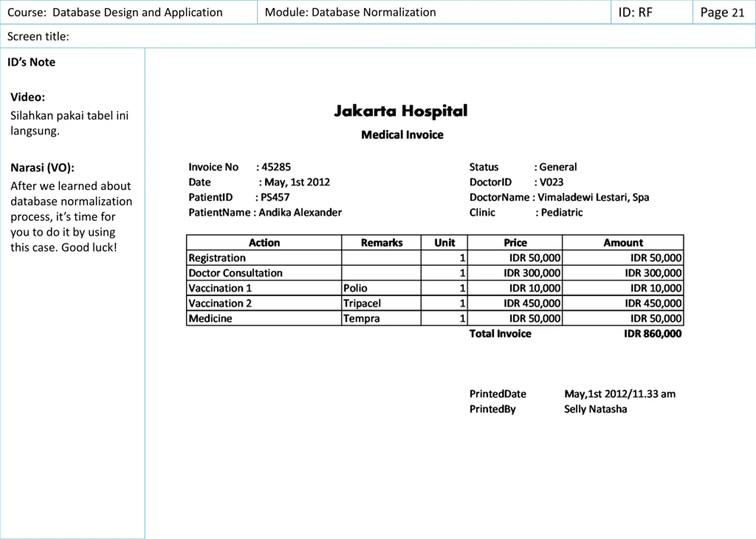Click the Action column header
The image size is (756, 539).
[264, 242]
